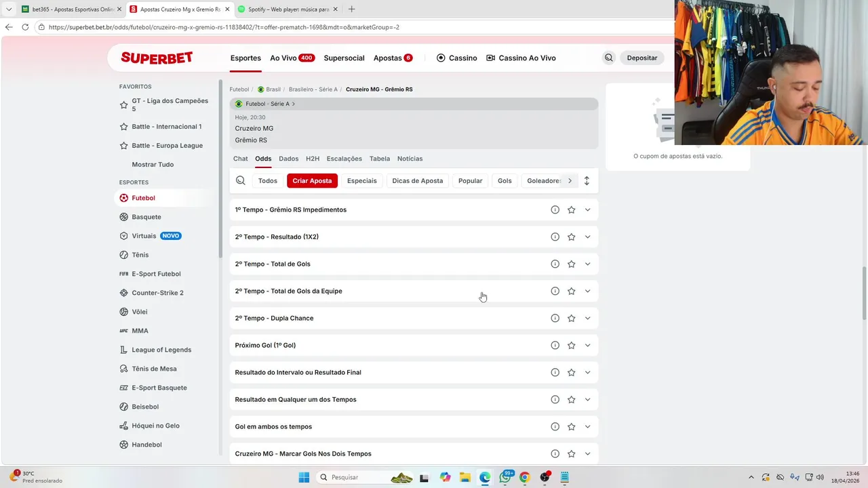The width and height of the screenshot is (868, 488).
Task: Expand 2º Tempo Total de Gols market
Action: click(x=587, y=264)
